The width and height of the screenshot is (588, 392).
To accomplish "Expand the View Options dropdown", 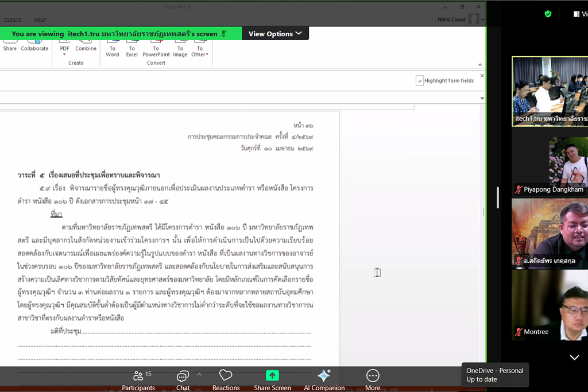I will click(x=275, y=34).
